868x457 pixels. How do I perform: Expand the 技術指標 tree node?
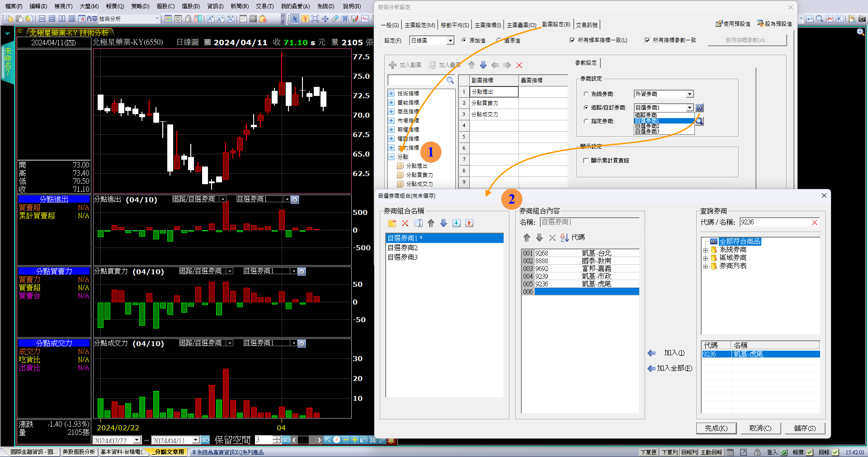click(392, 94)
